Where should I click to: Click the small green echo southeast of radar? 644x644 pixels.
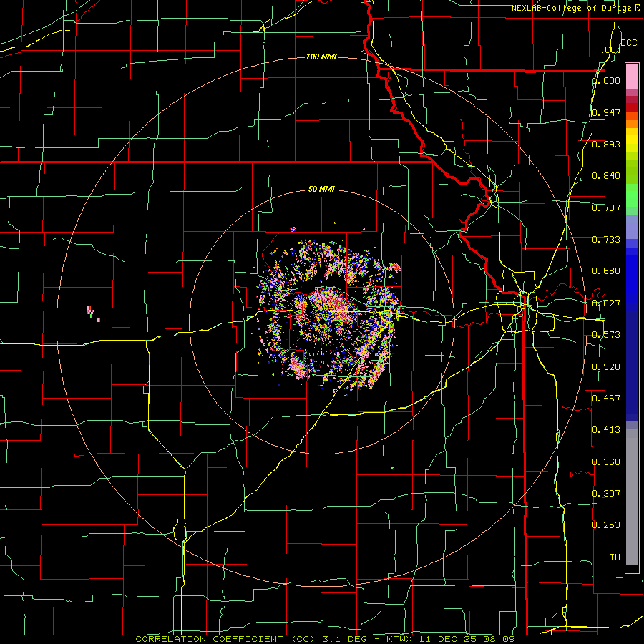coord(392,467)
